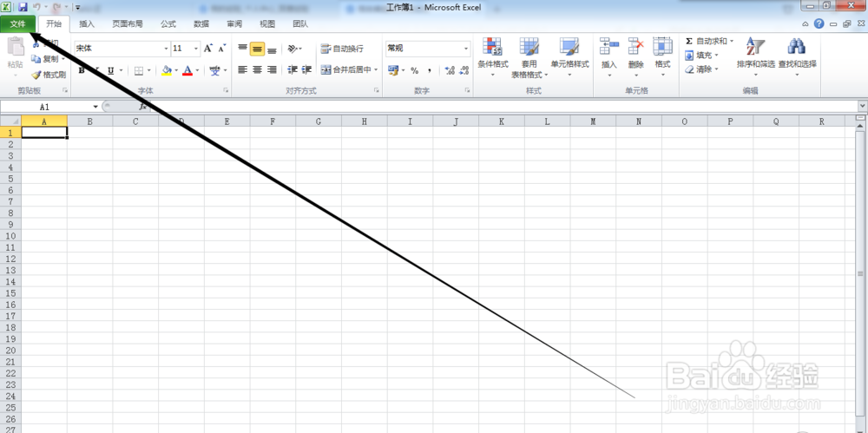Image resolution: width=868 pixels, height=433 pixels.
Task: Expand the formula bar
Action: point(863,107)
